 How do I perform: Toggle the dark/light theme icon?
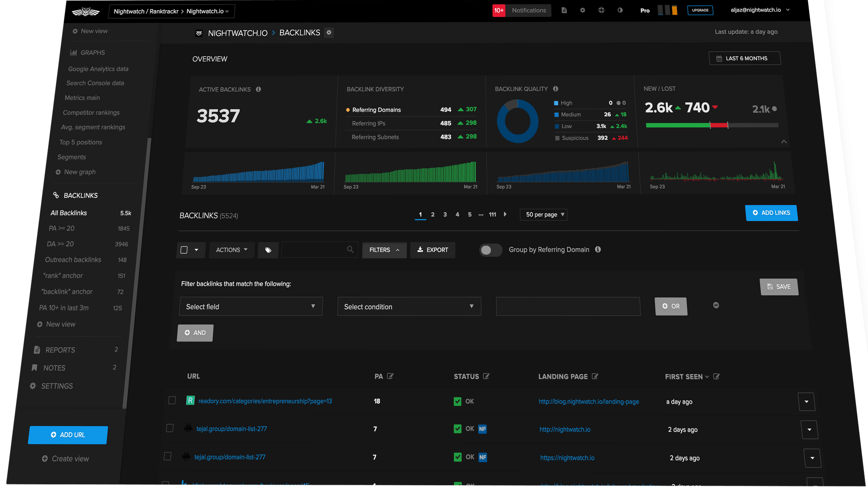[620, 11]
